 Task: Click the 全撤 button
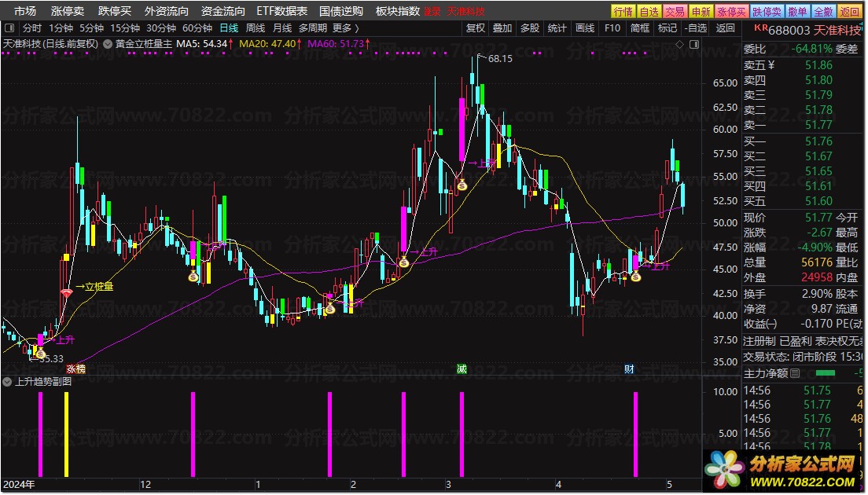click(824, 11)
